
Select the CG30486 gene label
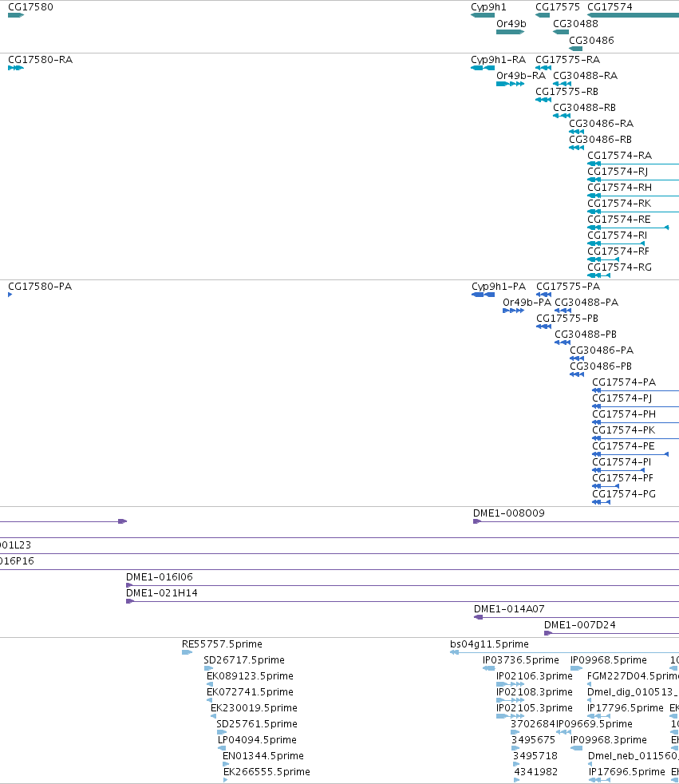tap(591, 40)
